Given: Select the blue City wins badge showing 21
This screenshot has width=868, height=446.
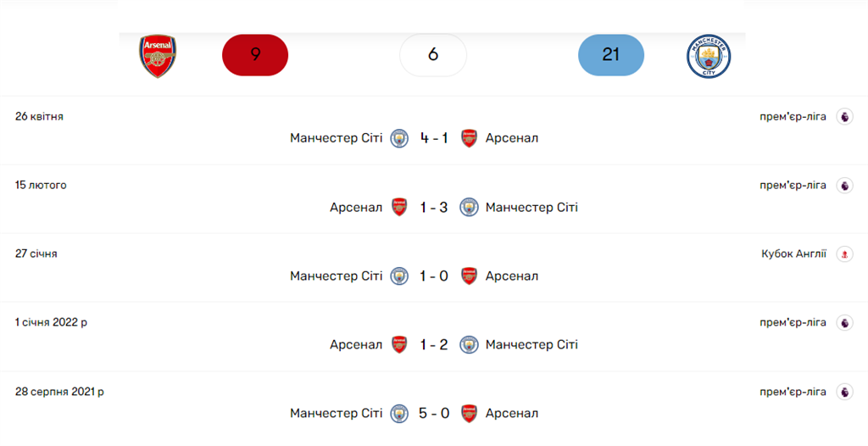Looking at the screenshot, I should 611,55.
